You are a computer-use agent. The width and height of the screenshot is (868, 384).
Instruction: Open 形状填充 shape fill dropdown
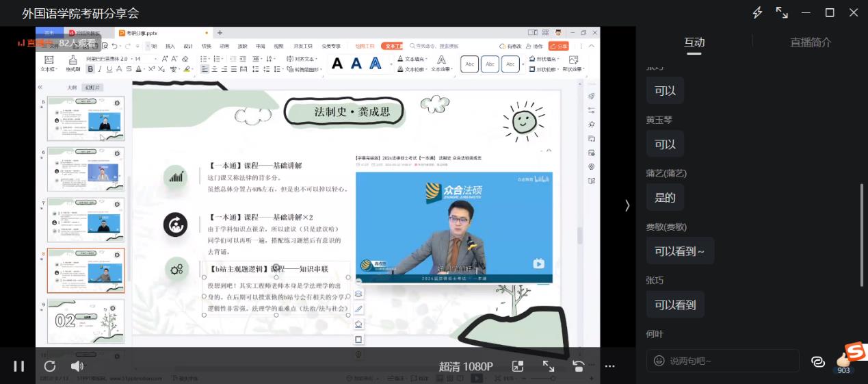544,59
